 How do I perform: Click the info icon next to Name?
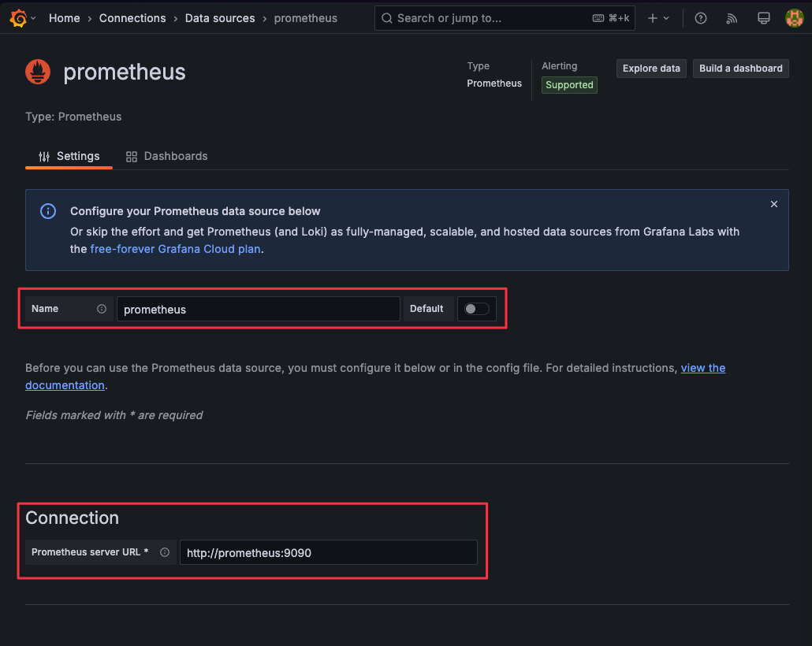tap(102, 309)
